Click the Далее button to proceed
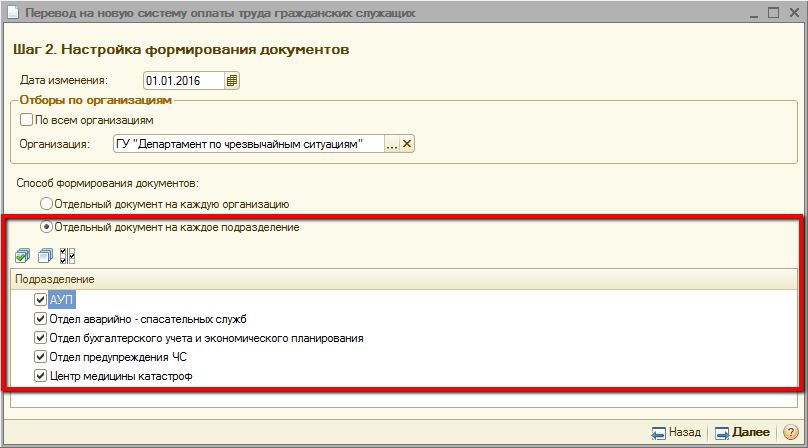808x448 pixels. 742,433
